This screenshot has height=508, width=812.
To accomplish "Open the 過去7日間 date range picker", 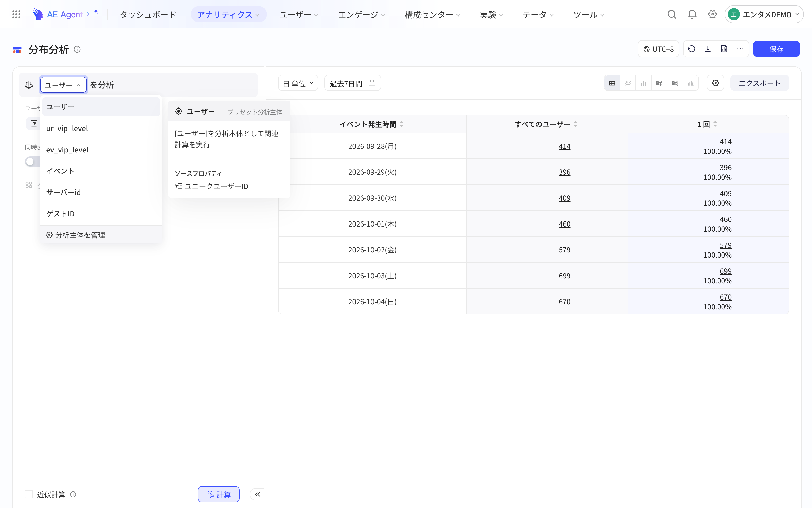I will click(352, 83).
